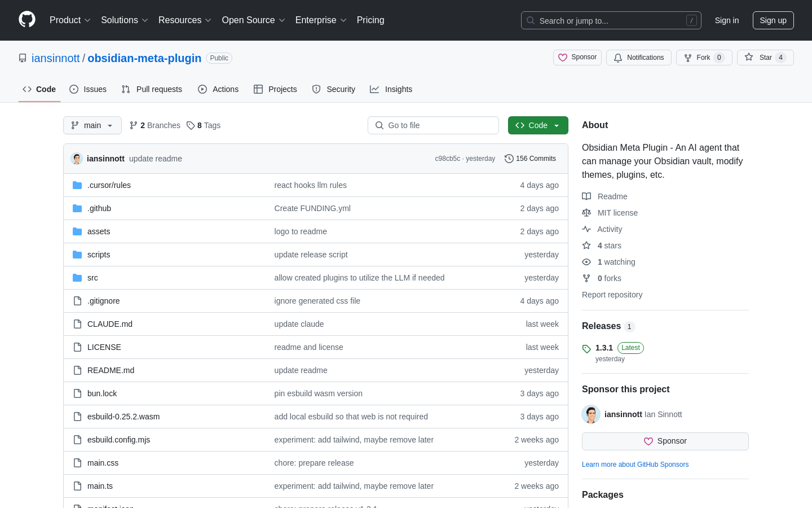
Task: Switch to the Pull requests tab
Action: [152, 89]
